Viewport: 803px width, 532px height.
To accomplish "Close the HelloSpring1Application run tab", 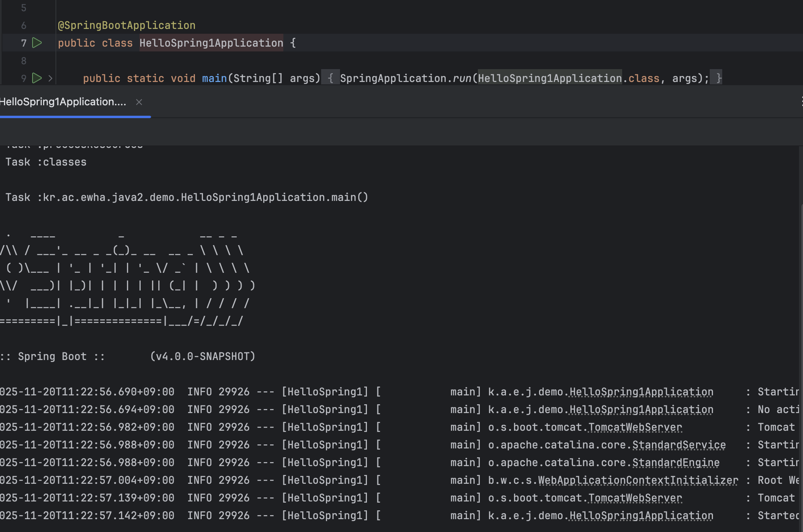I will click(x=139, y=102).
